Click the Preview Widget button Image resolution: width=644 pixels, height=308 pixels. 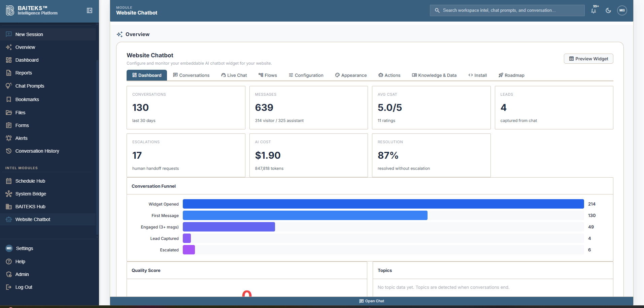pos(588,59)
